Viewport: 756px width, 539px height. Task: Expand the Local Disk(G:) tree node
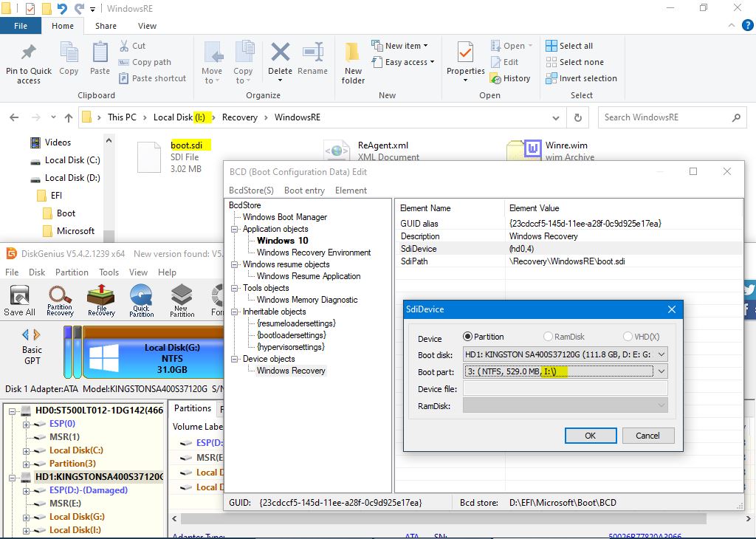[x=27, y=517]
